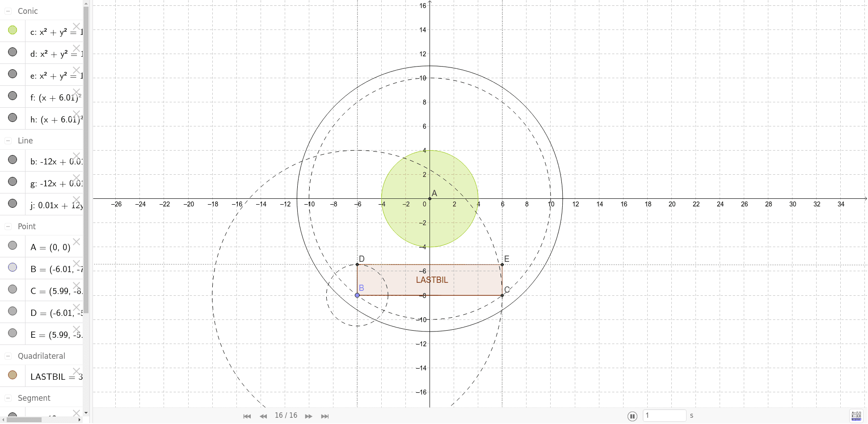The width and height of the screenshot is (868, 424).
Task: Click point D on the rectangle
Action: 357,264
